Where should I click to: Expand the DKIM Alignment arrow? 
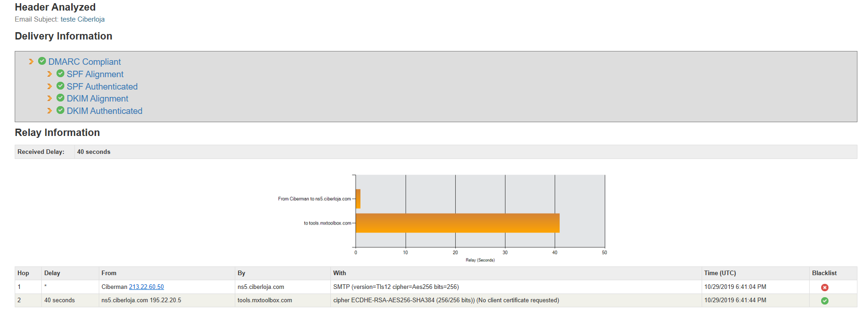pos(50,98)
